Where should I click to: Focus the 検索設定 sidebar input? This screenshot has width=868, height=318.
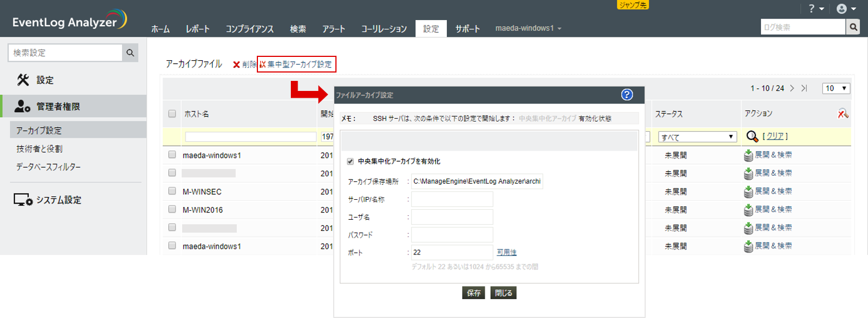65,53
